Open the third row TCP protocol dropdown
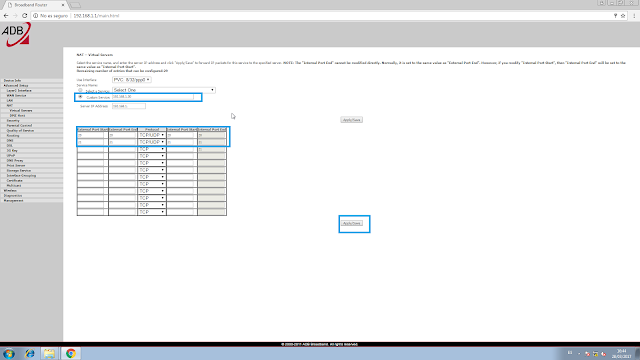This screenshot has height=360, width=640. [x=152, y=149]
